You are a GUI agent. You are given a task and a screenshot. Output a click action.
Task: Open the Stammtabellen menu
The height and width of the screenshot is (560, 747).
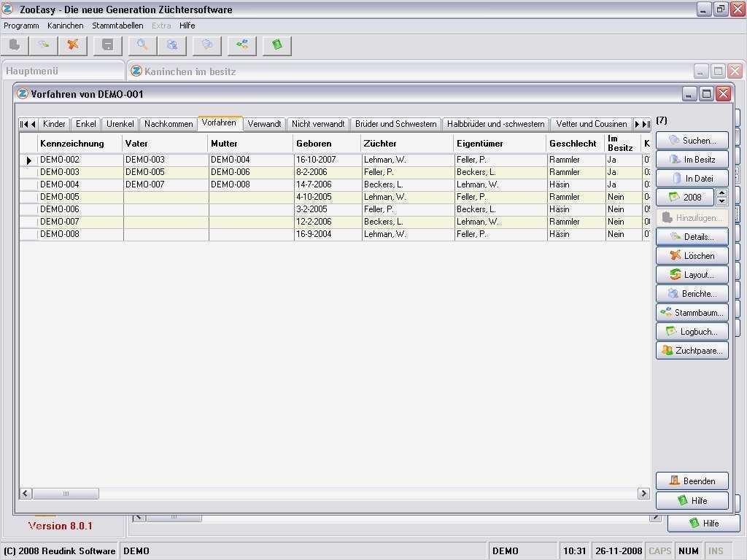pos(117,26)
